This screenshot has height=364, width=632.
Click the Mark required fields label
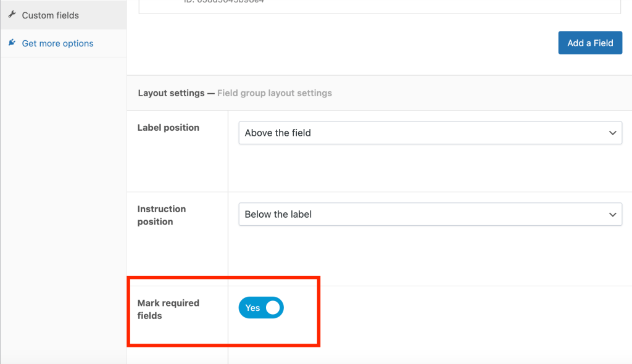(x=169, y=308)
